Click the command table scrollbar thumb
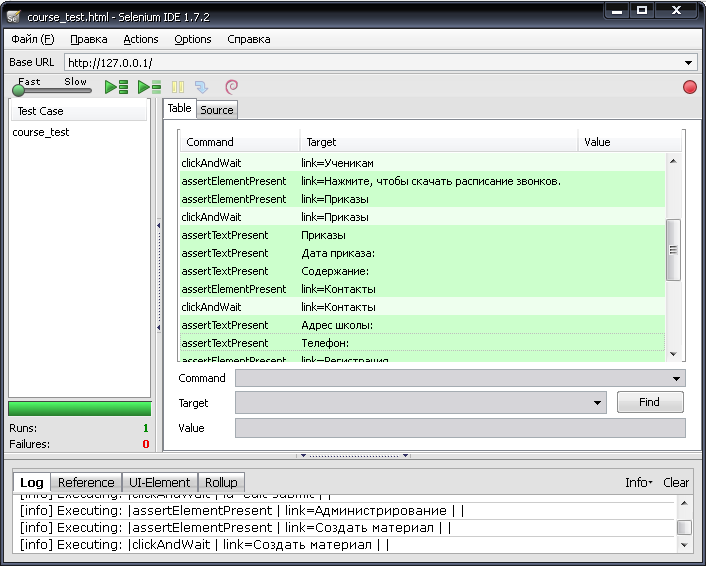 click(673, 250)
